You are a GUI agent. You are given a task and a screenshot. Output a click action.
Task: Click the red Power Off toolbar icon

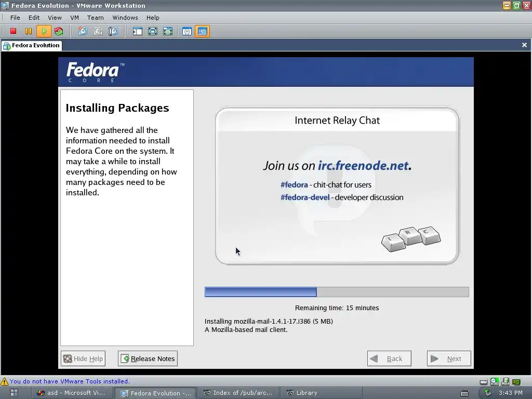13,31
